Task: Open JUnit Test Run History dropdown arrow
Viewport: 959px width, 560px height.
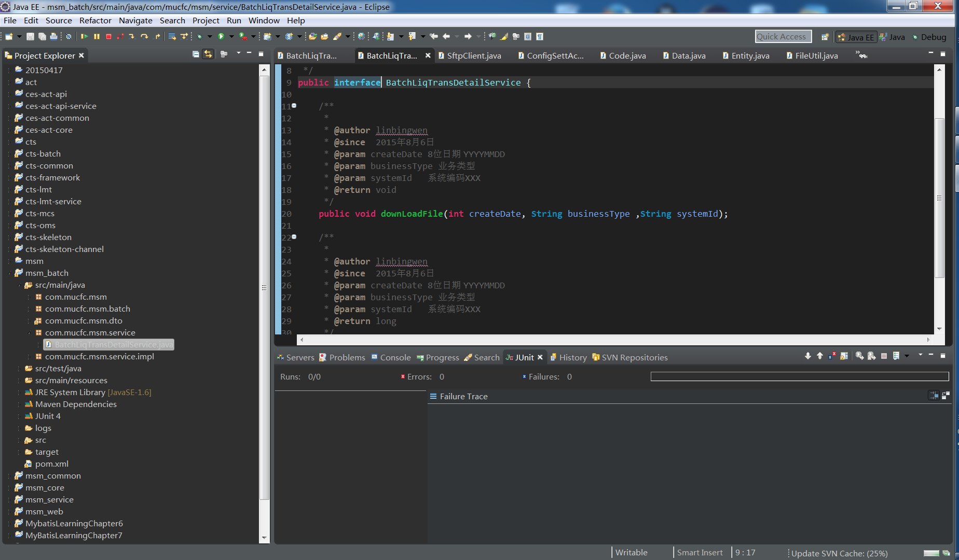Action: [907, 356]
